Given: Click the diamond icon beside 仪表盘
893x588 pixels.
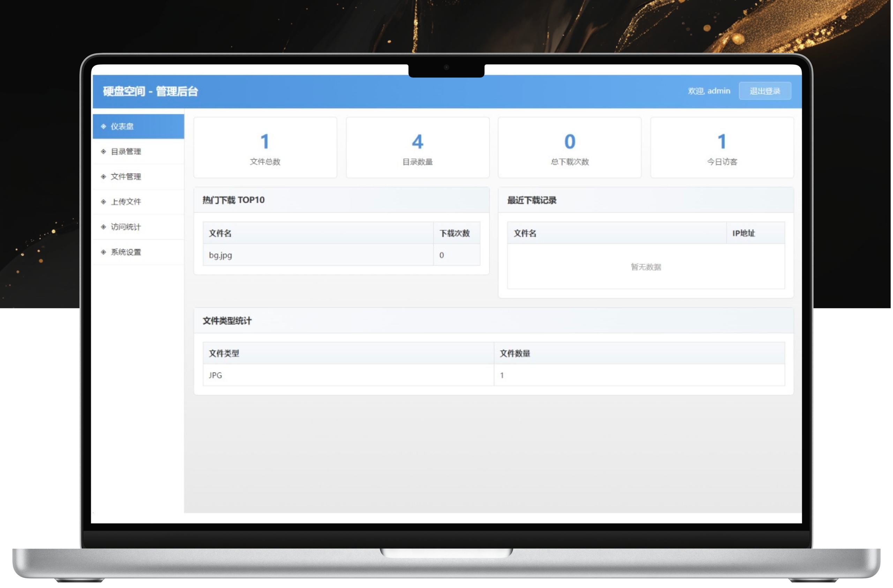Looking at the screenshot, I should coord(104,127).
